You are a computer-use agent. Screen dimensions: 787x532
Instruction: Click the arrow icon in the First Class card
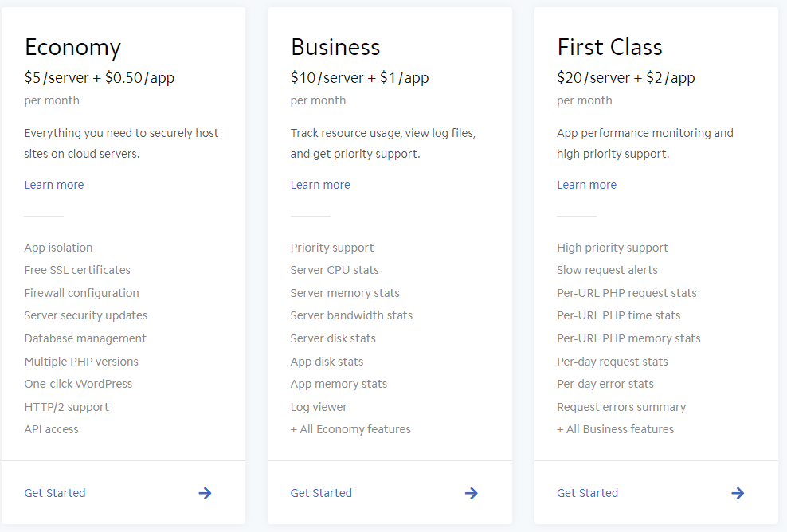click(738, 493)
